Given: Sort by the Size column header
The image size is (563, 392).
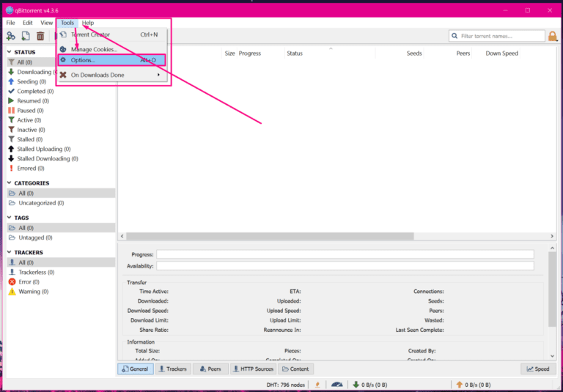Looking at the screenshot, I should pos(229,53).
